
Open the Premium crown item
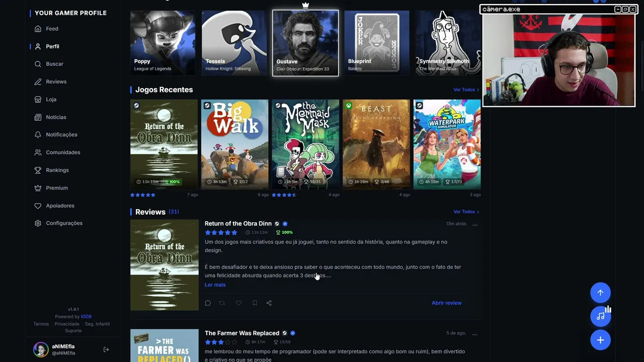click(51, 188)
